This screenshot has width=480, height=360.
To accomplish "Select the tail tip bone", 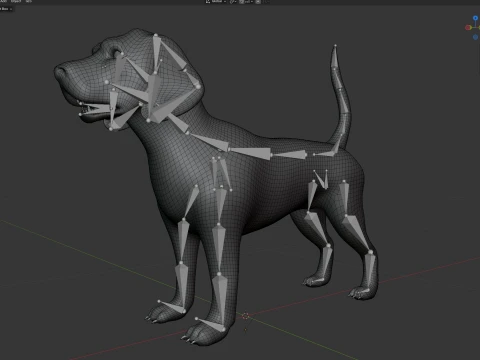I will (335, 57).
